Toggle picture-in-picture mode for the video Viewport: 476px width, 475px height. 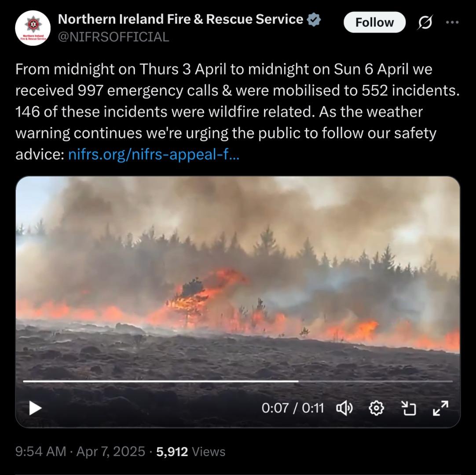[408, 408]
